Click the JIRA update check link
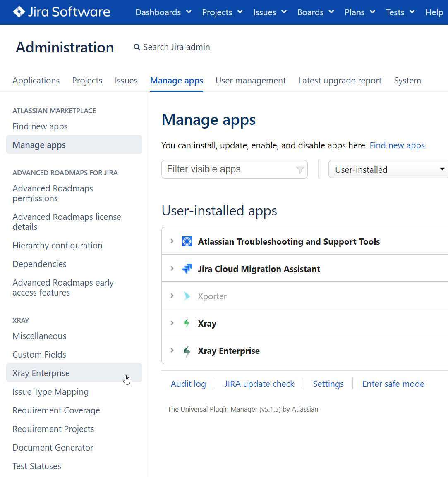 coord(259,384)
